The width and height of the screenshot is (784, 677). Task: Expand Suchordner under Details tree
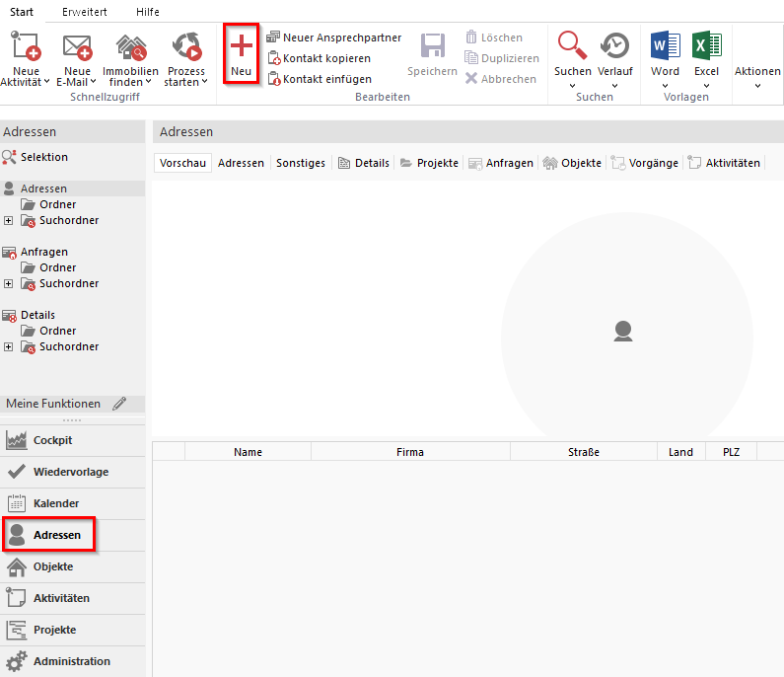(x=9, y=346)
